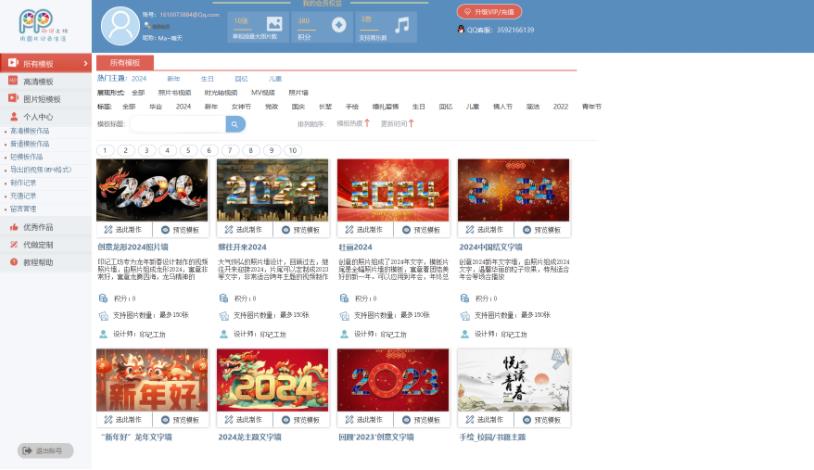Click 选此制作 under 2024中国炫文字墙
The image size is (814, 470).
pyautogui.click(x=485, y=230)
